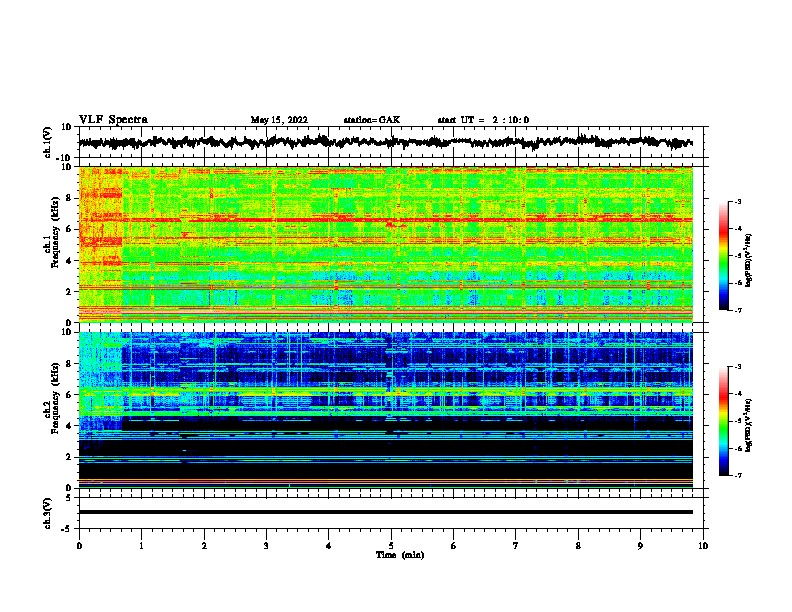Click time-axis tick label "9"

click(x=640, y=546)
